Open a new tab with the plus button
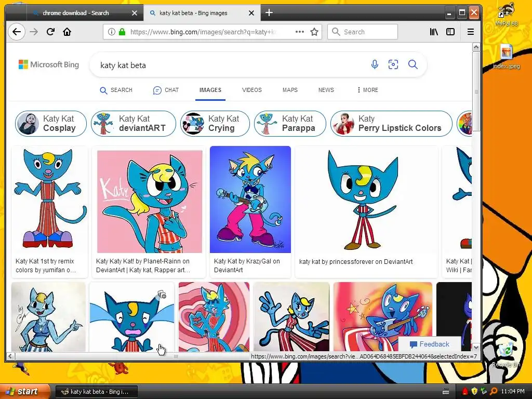The image size is (532, 399). pos(269,13)
